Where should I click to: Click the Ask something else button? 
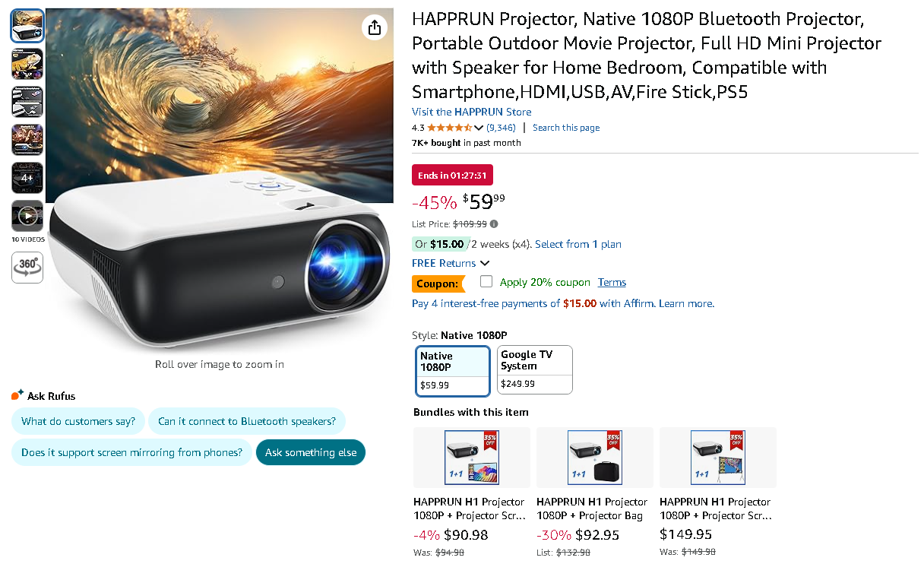pyautogui.click(x=310, y=452)
